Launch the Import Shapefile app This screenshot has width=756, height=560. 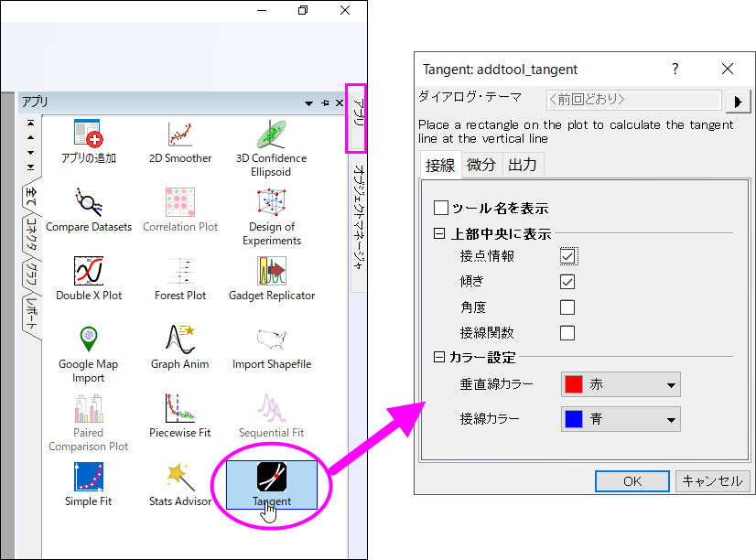pyautogui.click(x=272, y=348)
